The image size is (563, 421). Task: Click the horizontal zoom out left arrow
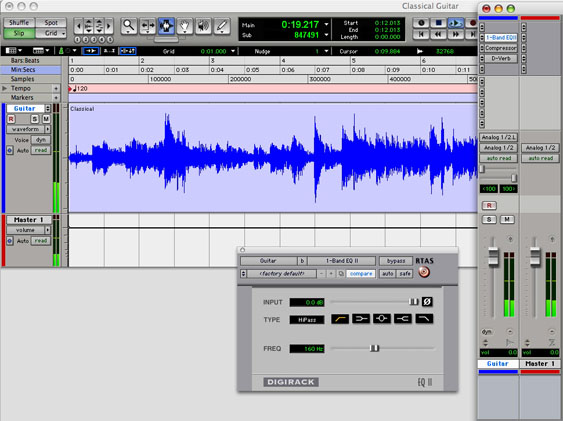(78, 26)
